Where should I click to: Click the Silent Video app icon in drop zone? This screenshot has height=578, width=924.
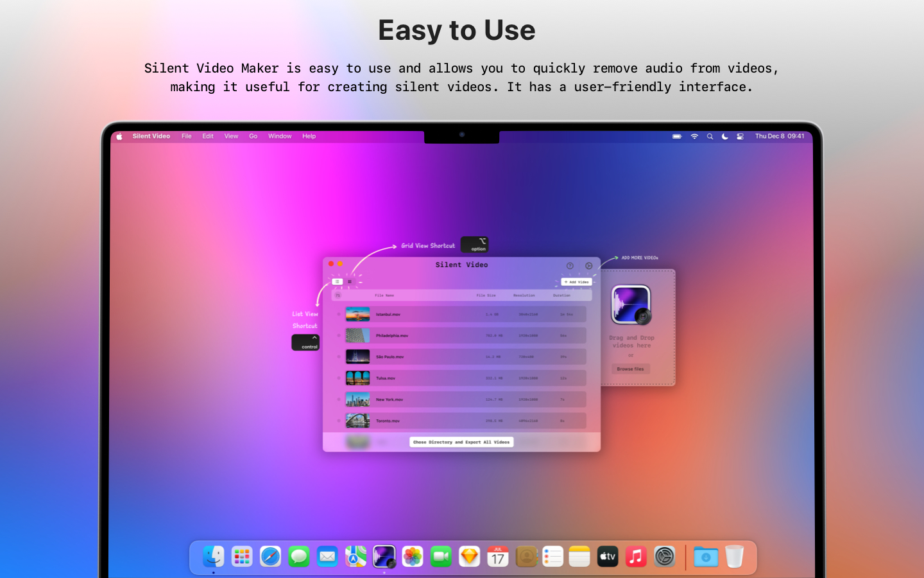click(631, 305)
